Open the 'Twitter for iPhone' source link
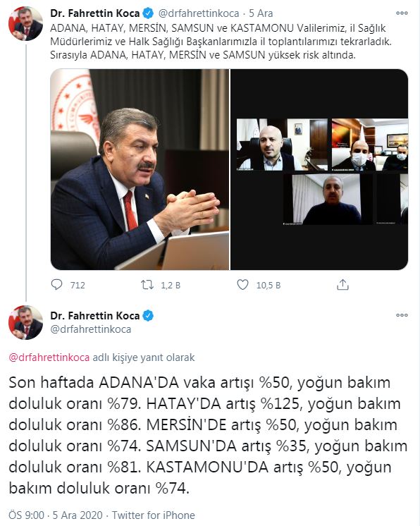 tap(153, 515)
